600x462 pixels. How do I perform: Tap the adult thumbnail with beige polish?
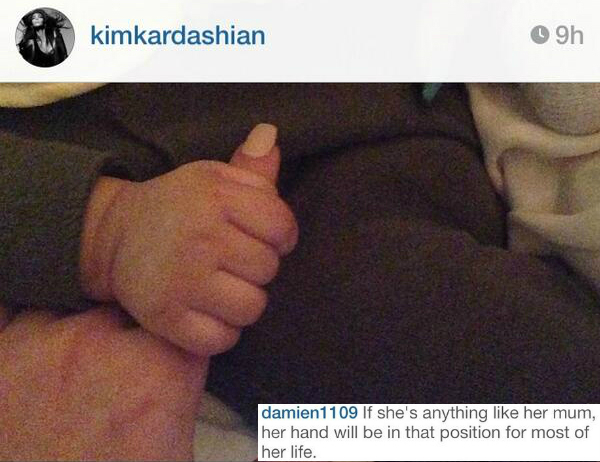coord(259,140)
